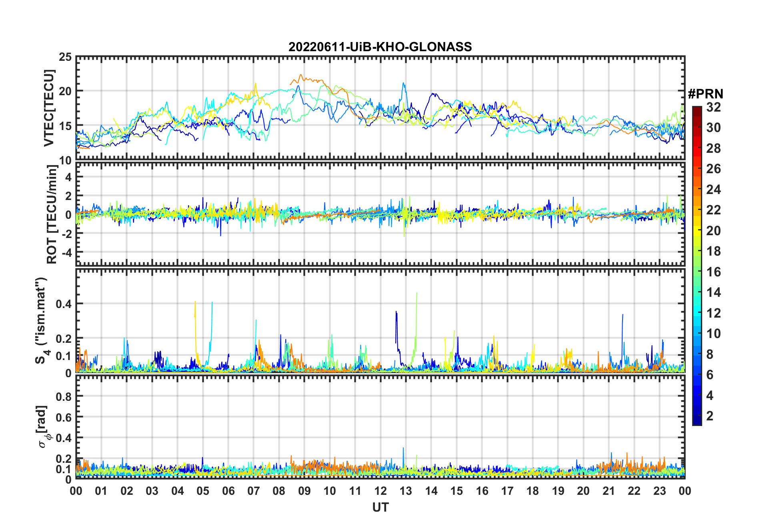This screenshot has height=532, width=761.
Task: Click colorbar tick label 32
Action: click(713, 107)
